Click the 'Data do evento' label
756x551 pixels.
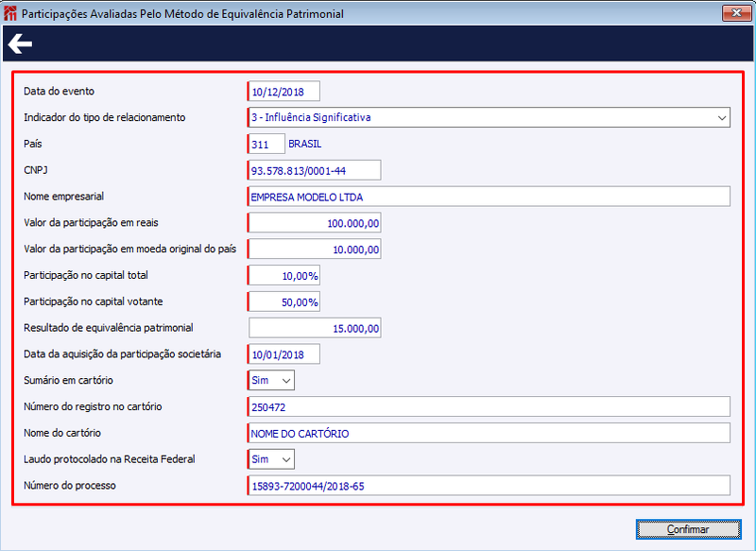pos(59,91)
